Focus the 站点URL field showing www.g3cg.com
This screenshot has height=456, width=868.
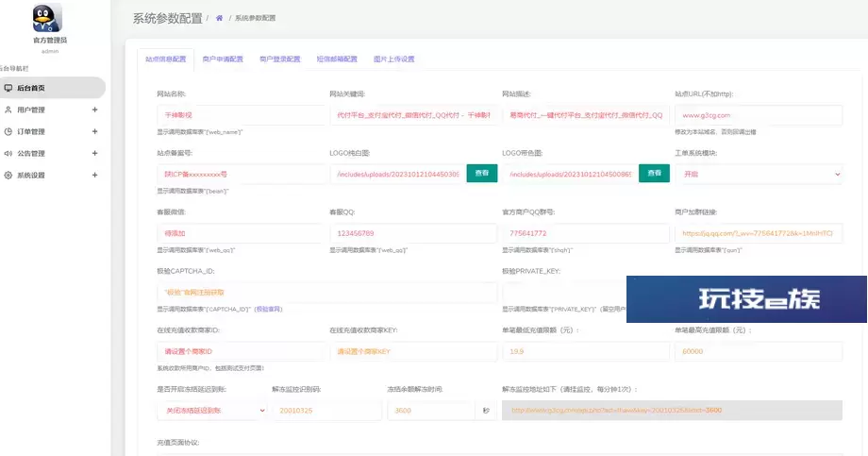coord(759,115)
